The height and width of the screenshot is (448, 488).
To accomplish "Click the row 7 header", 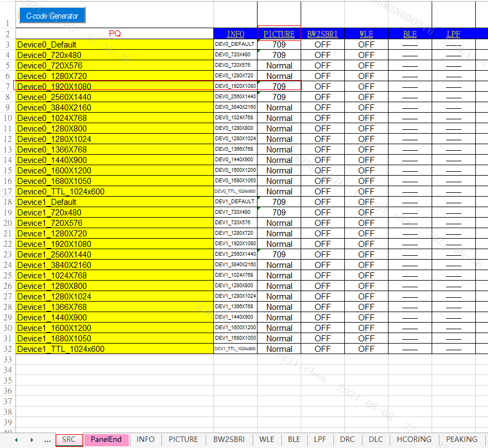I will (7, 86).
